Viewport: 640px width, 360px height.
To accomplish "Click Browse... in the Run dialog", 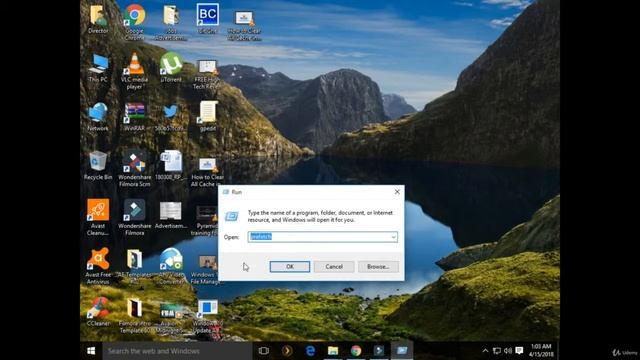I will click(x=378, y=267).
